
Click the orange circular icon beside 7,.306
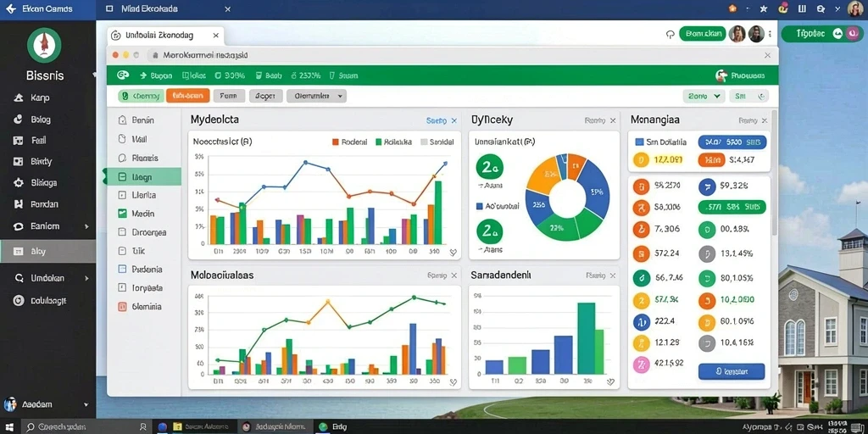click(641, 229)
